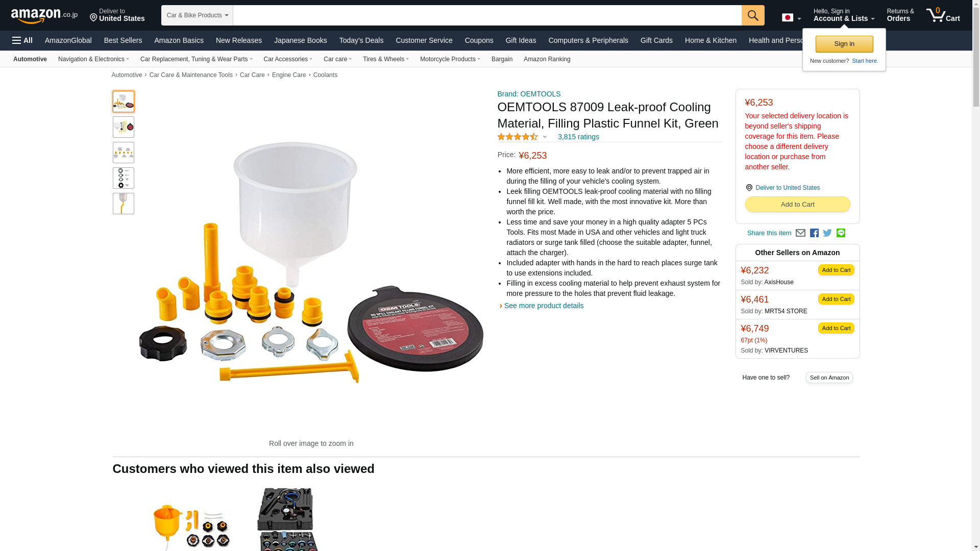
Task: Select the second product thumbnail image
Action: tap(124, 127)
